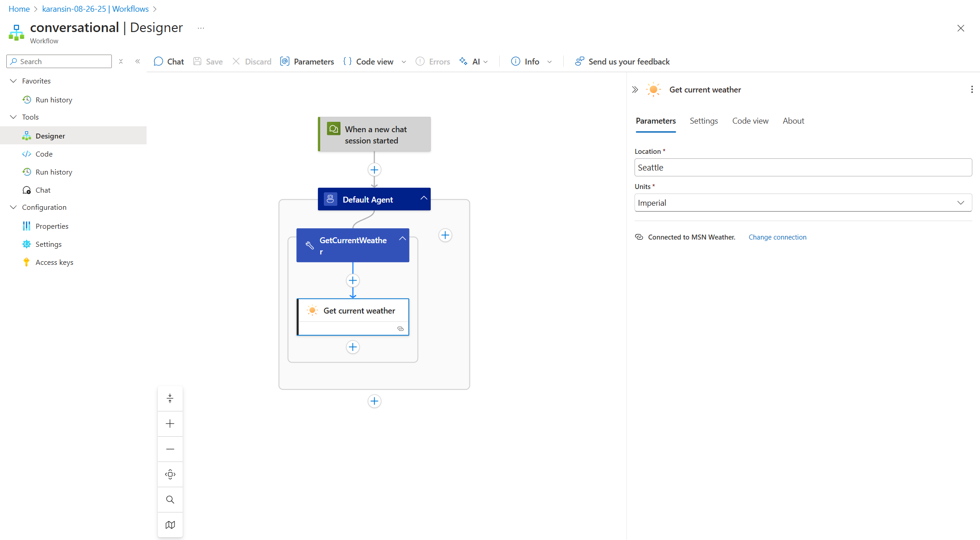
Task: Insert action above Get current weather
Action: pyautogui.click(x=353, y=281)
